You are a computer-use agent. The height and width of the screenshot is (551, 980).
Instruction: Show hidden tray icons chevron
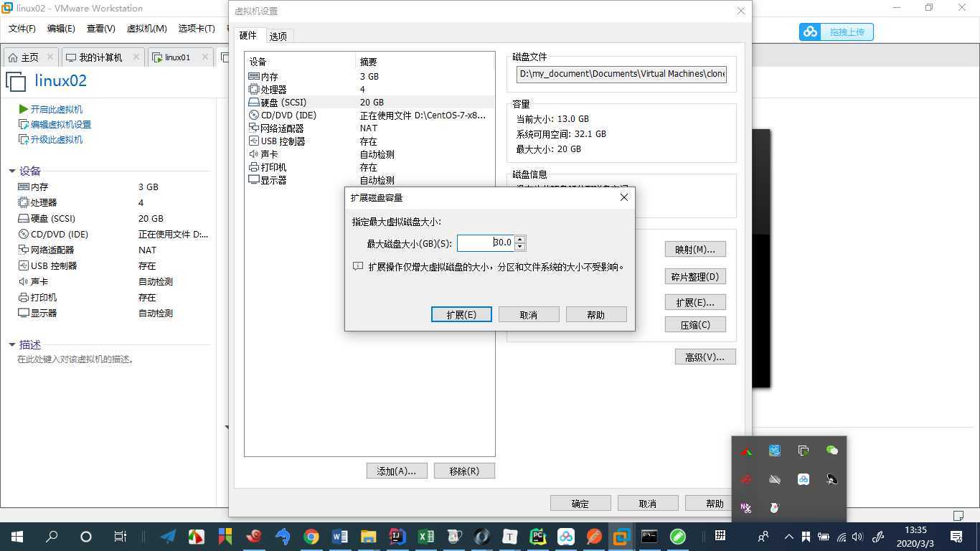coord(788,537)
